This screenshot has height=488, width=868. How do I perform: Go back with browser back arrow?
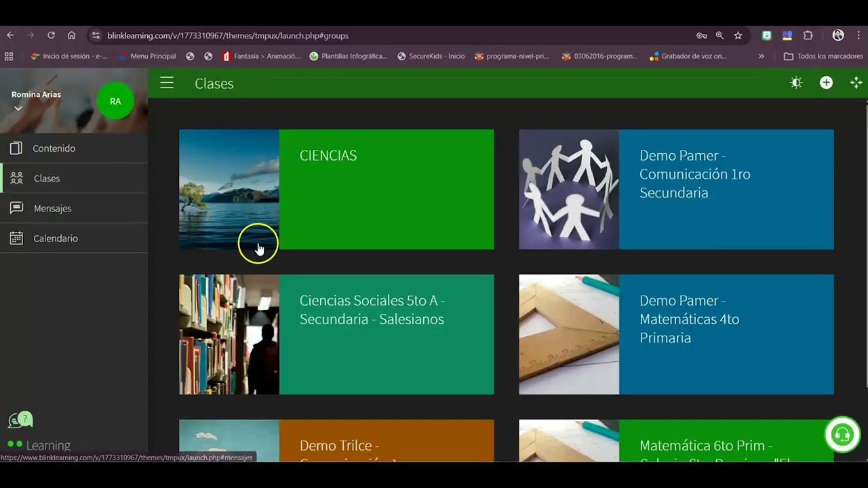click(x=10, y=35)
